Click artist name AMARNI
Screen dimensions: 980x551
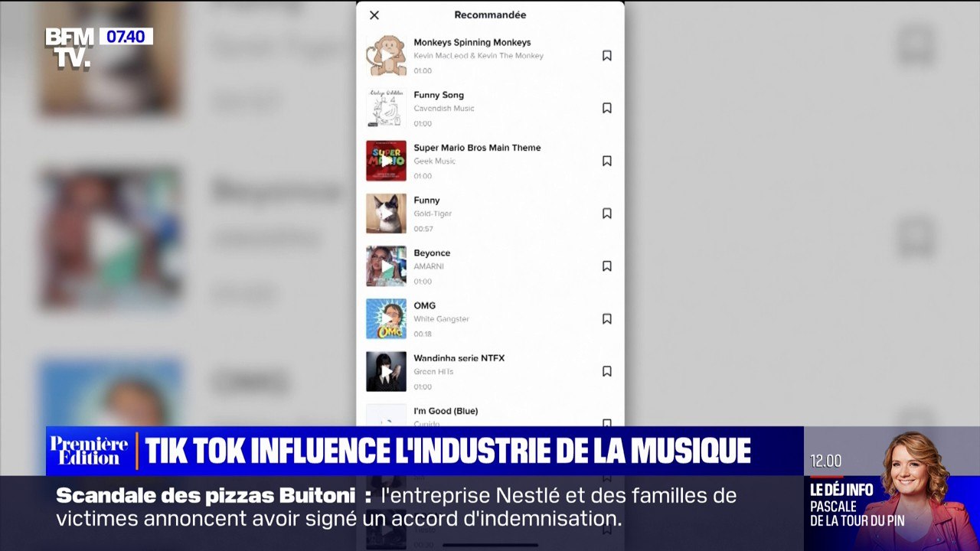click(x=429, y=266)
